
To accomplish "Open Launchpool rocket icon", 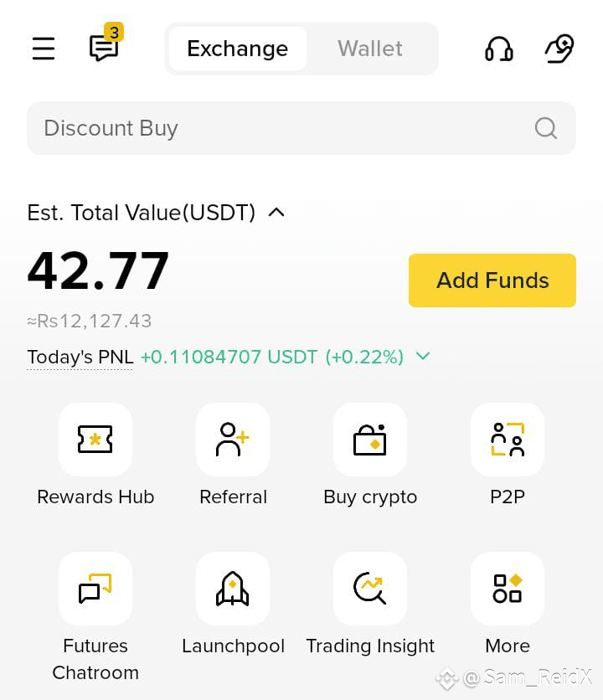I will [233, 589].
